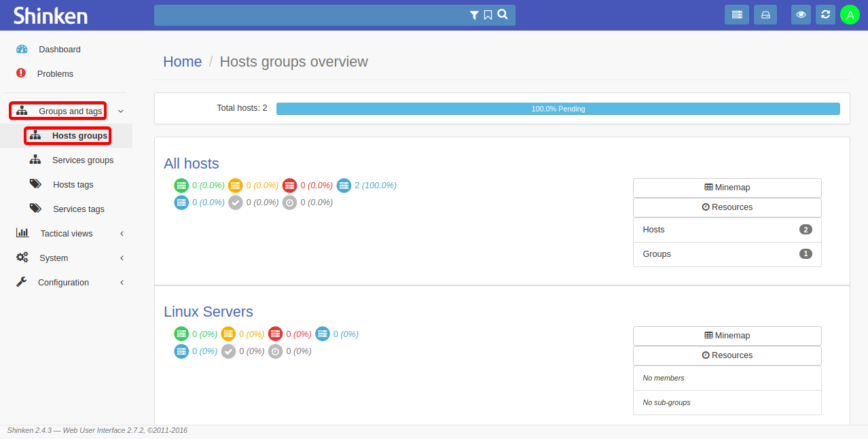Toggle the eye icon in the header
This screenshot has width=868, height=439.
[801, 14]
